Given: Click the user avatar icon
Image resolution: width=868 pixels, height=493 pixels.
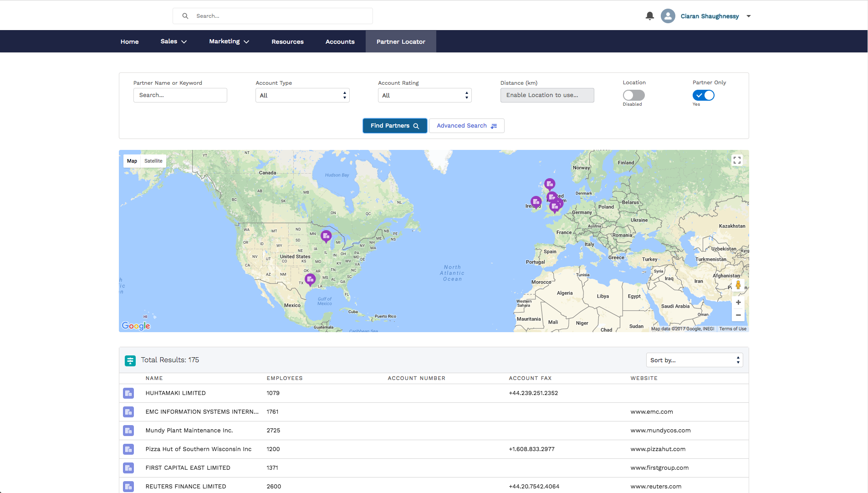Looking at the screenshot, I should tap(668, 16).
